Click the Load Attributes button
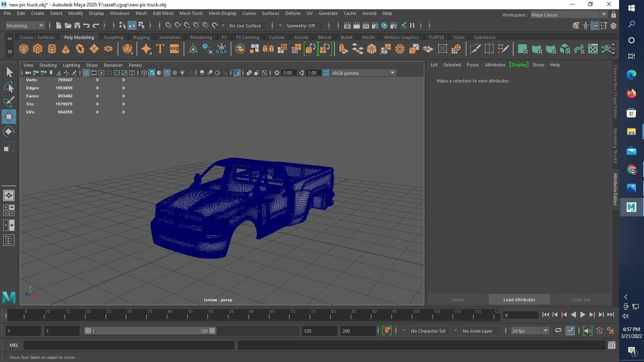 (x=519, y=300)
